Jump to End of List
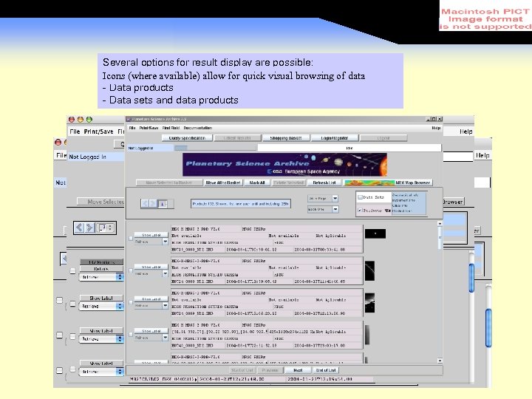This screenshot has height=399, width=532. (326, 370)
